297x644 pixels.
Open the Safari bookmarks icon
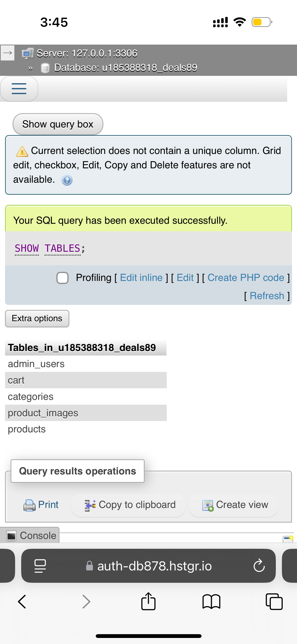coord(211,602)
